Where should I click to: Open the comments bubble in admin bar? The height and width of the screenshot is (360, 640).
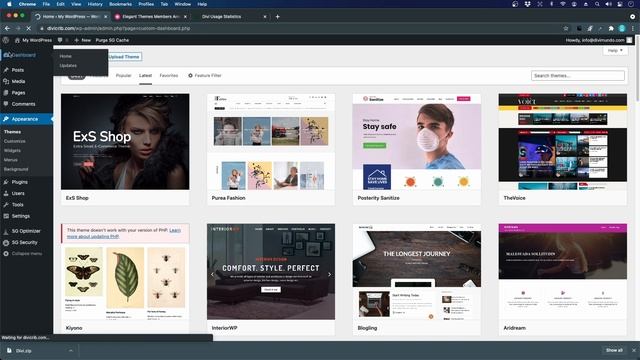point(60,40)
